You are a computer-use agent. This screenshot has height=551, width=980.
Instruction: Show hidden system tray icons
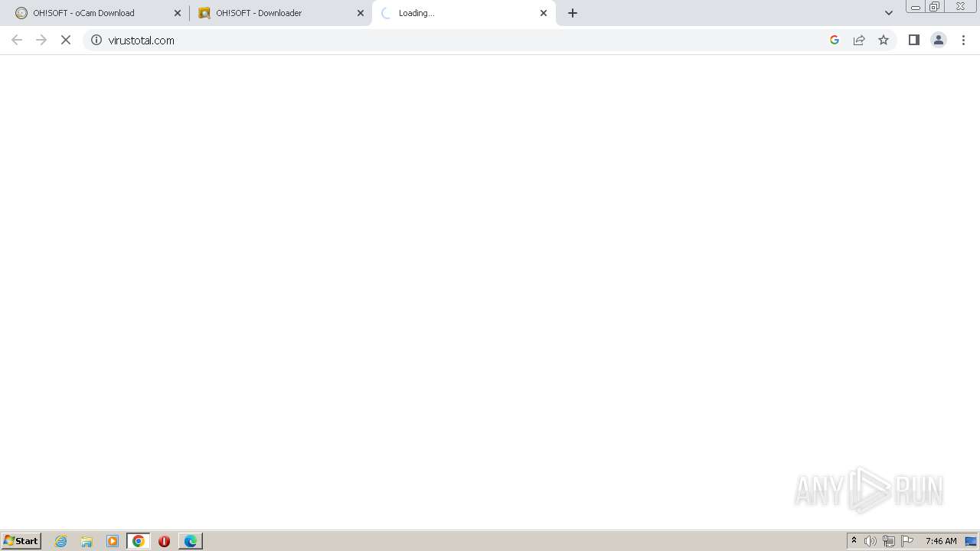(854, 541)
